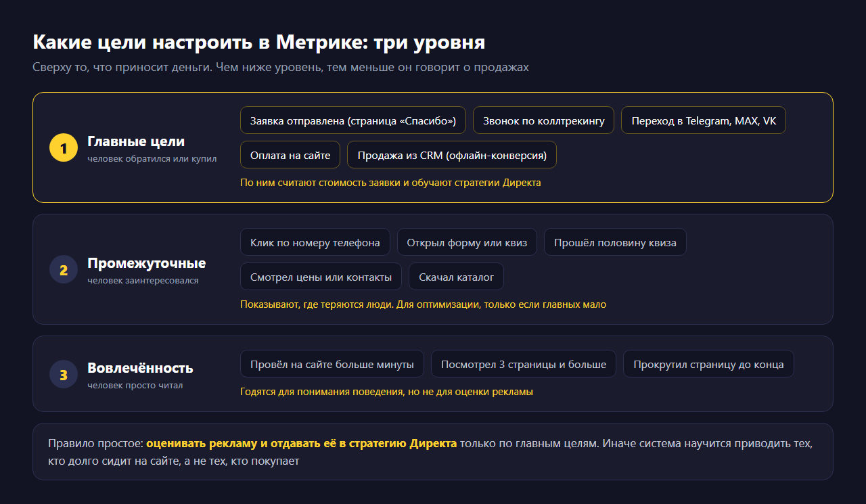Screen dimensions: 866x504
Task: Choose the «Прокрутил страницу до конца» chip
Action: click(708, 364)
